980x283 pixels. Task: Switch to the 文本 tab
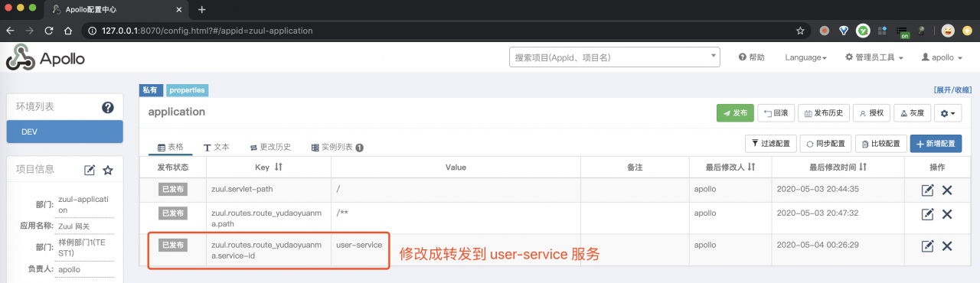[x=217, y=147]
